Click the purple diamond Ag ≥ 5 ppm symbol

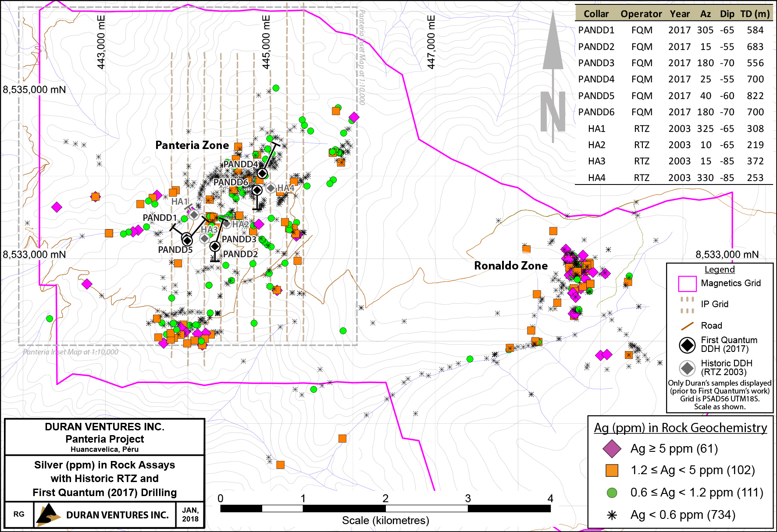pyautogui.click(x=612, y=448)
